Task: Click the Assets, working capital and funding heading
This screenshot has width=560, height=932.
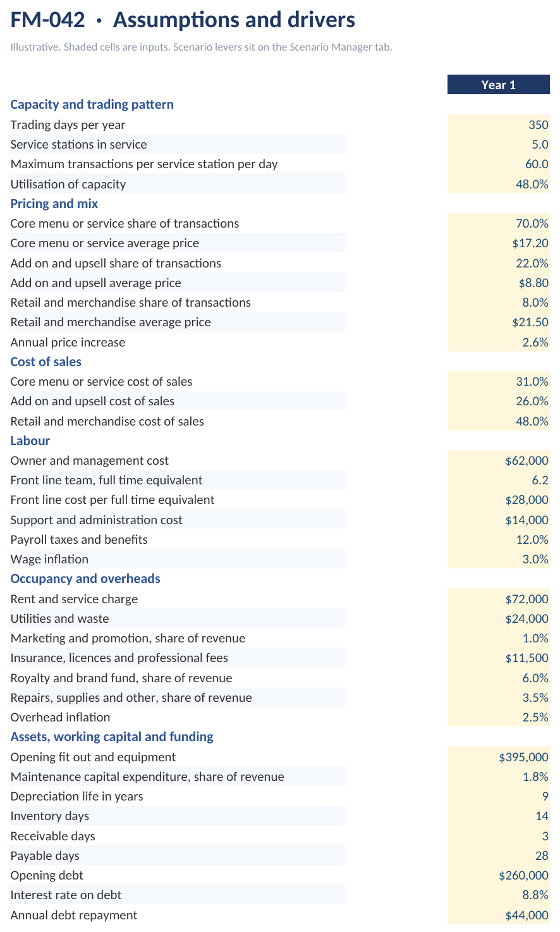Action: pos(112,737)
